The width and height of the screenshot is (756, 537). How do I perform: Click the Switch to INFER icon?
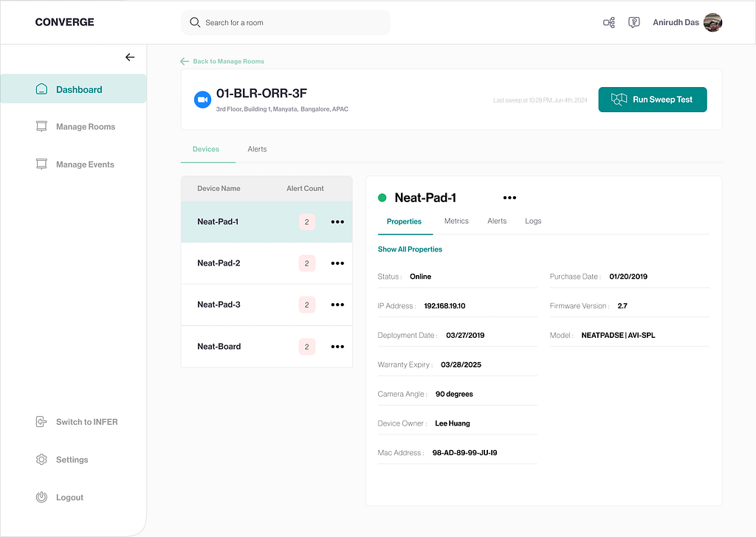pyautogui.click(x=41, y=422)
